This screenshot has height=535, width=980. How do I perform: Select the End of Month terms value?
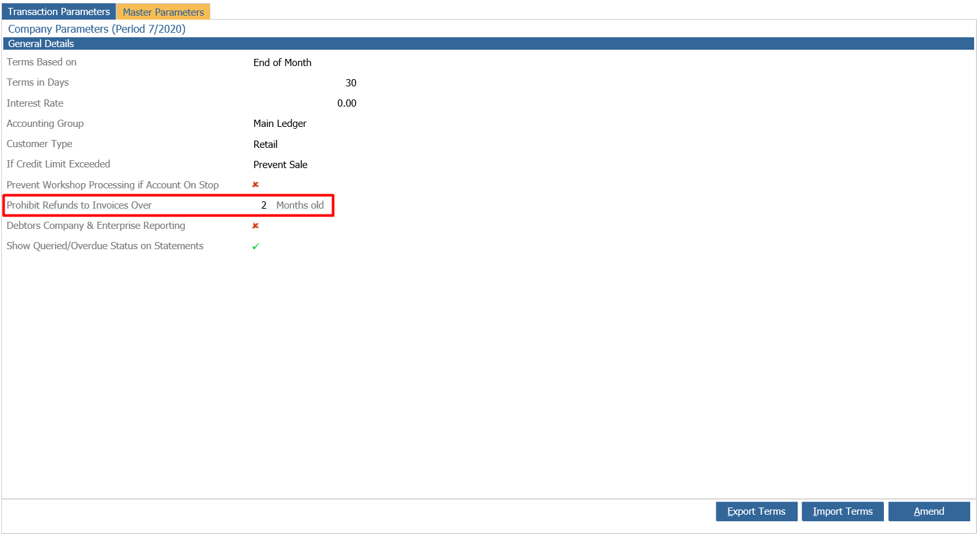[282, 63]
